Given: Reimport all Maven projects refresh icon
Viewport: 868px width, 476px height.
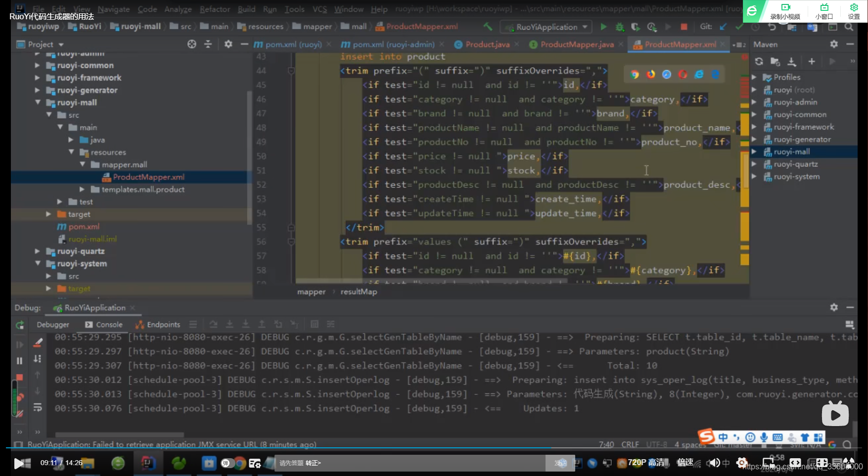Looking at the screenshot, I should 759,61.
